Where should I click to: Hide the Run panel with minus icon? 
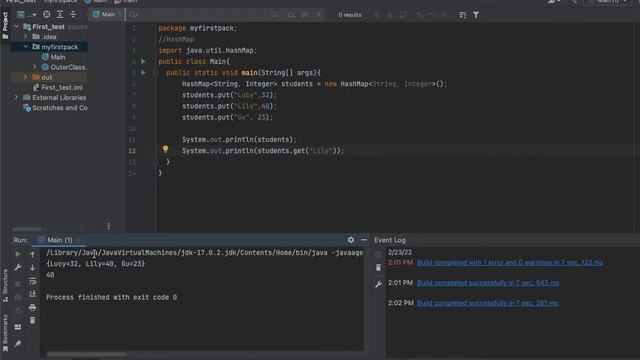click(x=364, y=240)
